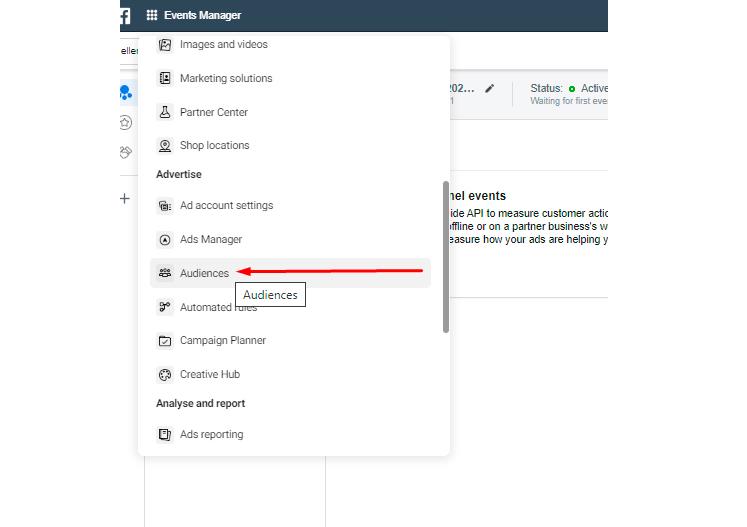Click the Audiences people icon

click(x=165, y=273)
